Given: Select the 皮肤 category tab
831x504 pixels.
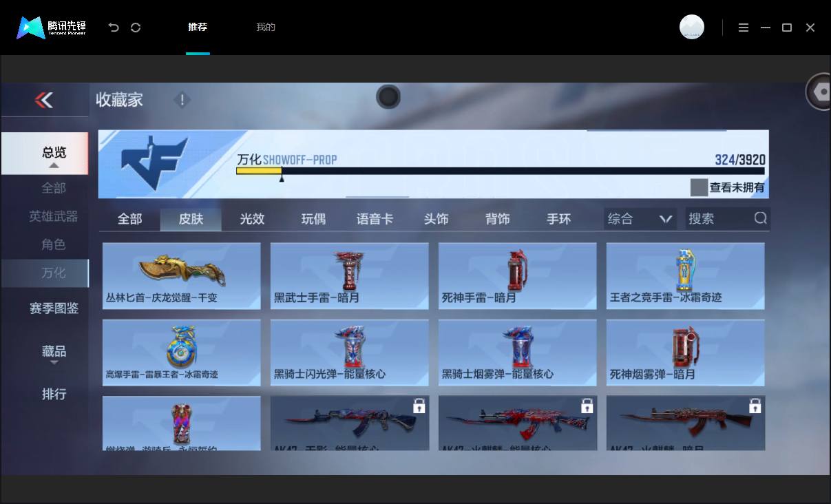Looking at the screenshot, I should (191, 219).
